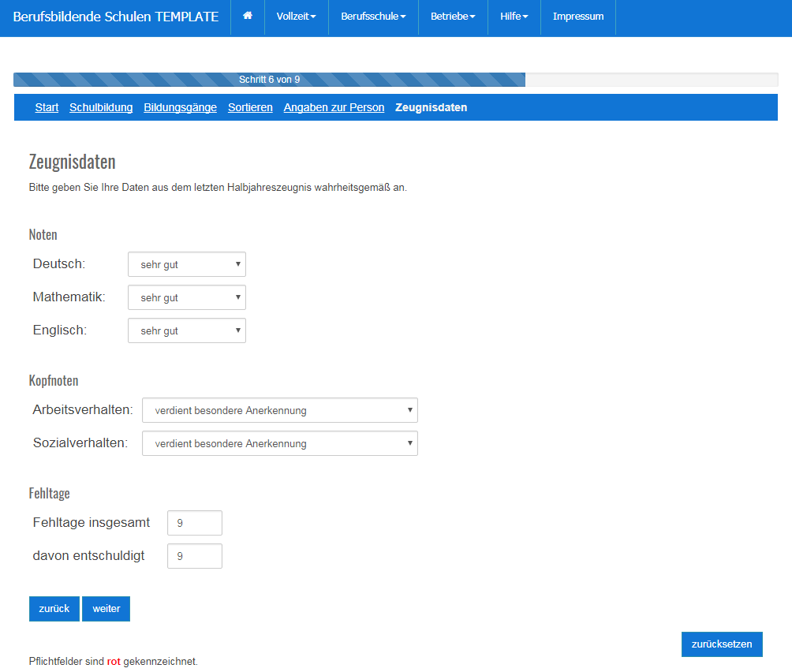Open the Betriebe dropdown menu
This screenshot has height=672, width=792.
453,17
